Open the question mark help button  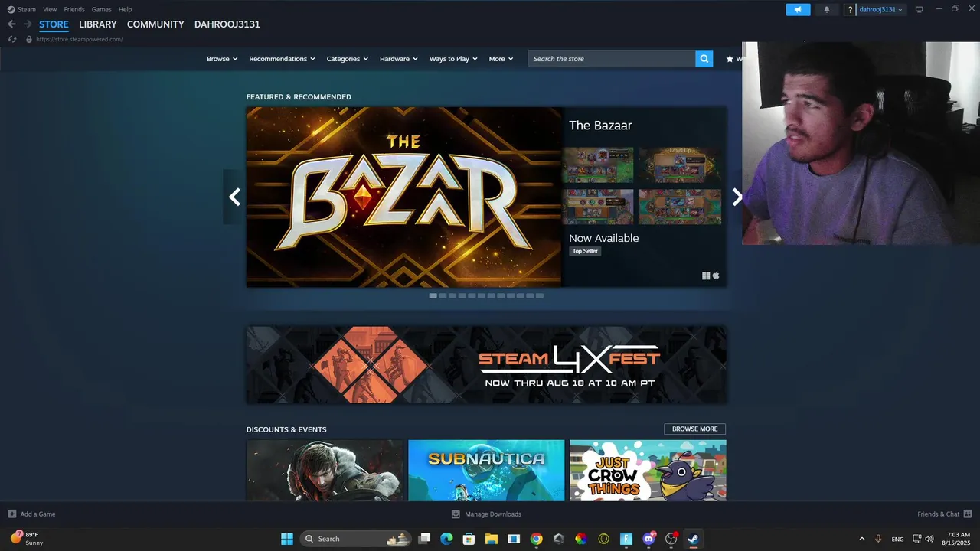[x=850, y=10]
